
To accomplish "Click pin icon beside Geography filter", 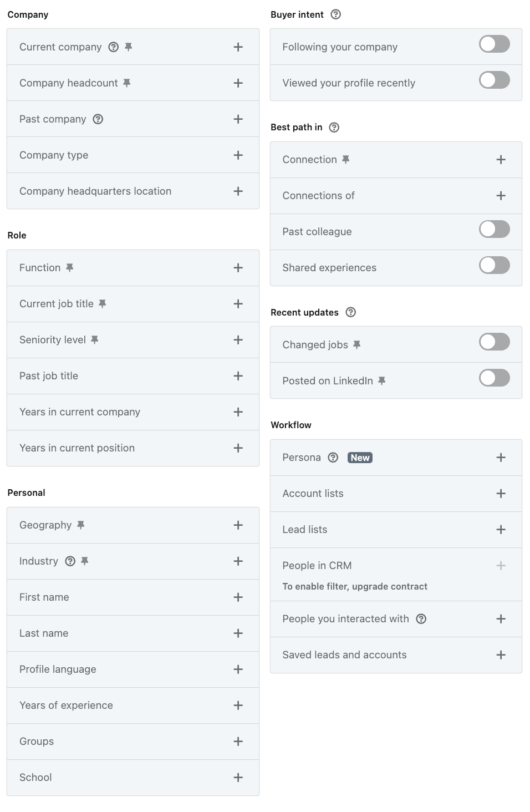I will (x=81, y=525).
